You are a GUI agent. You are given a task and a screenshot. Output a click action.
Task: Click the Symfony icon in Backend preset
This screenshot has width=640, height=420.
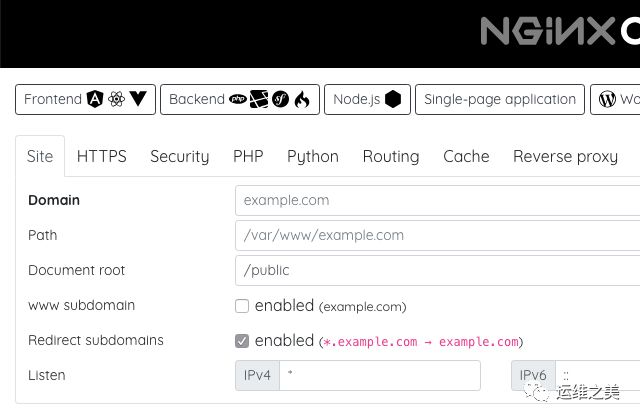(x=281, y=99)
